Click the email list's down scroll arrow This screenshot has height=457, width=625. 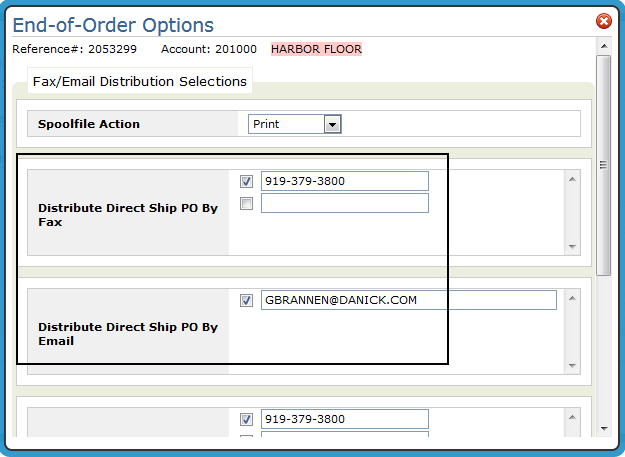pos(572,366)
